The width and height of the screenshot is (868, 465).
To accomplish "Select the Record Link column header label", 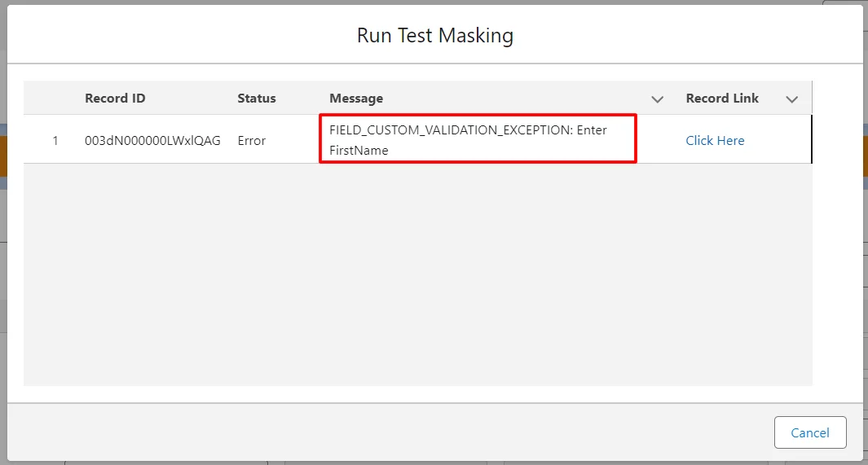I will point(722,99).
